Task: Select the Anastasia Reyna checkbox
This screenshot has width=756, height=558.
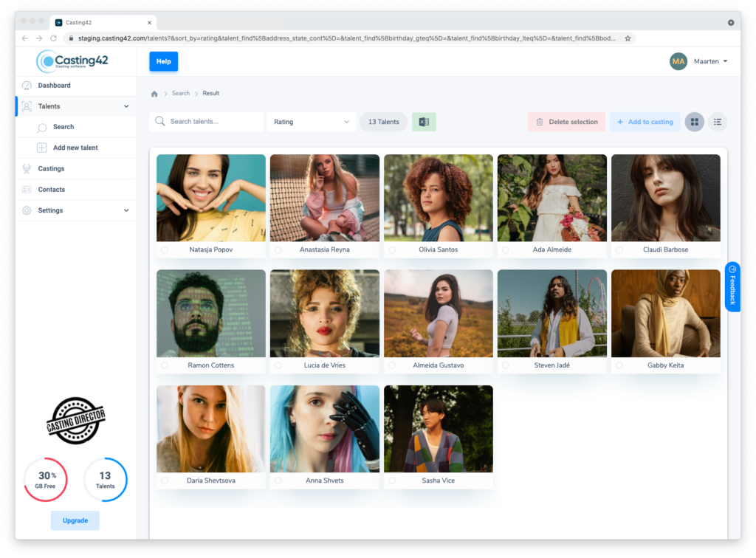Action: [278, 250]
